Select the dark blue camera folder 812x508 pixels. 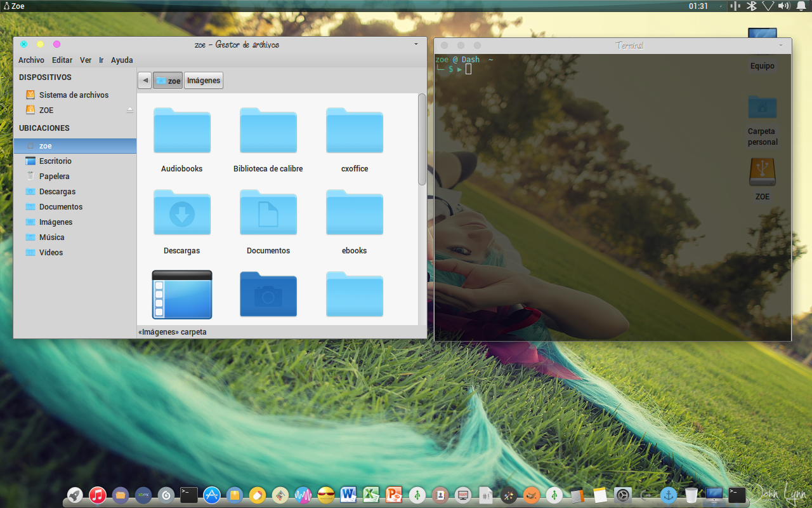[268, 294]
